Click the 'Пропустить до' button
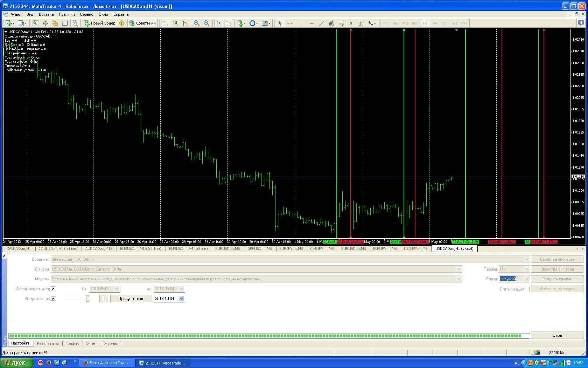588x368 pixels. click(x=131, y=299)
